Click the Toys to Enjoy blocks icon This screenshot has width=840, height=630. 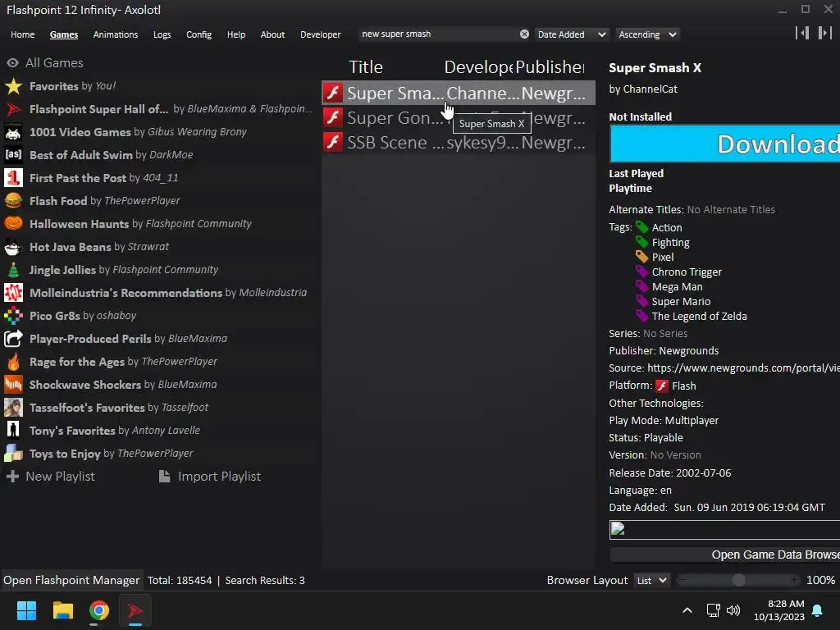(13, 454)
